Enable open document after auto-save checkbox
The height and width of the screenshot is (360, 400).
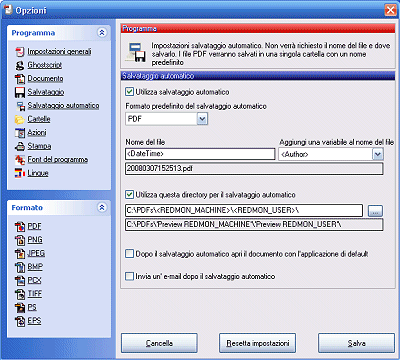click(129, 254)
